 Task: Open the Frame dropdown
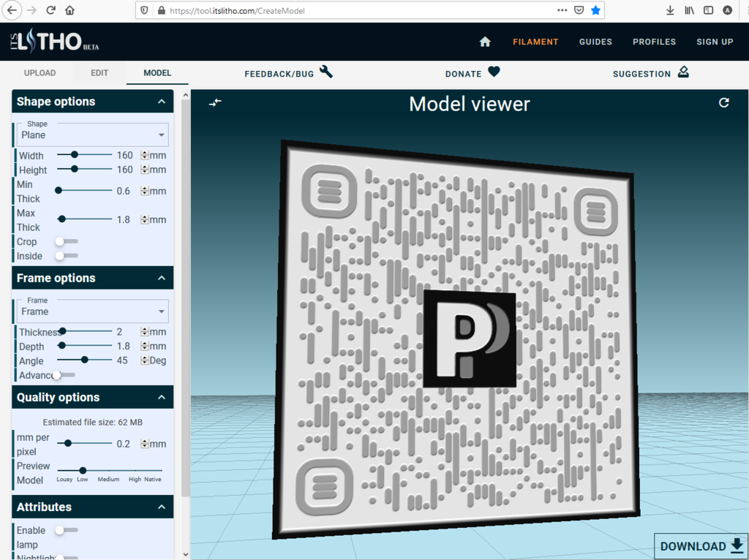point(91,311)
